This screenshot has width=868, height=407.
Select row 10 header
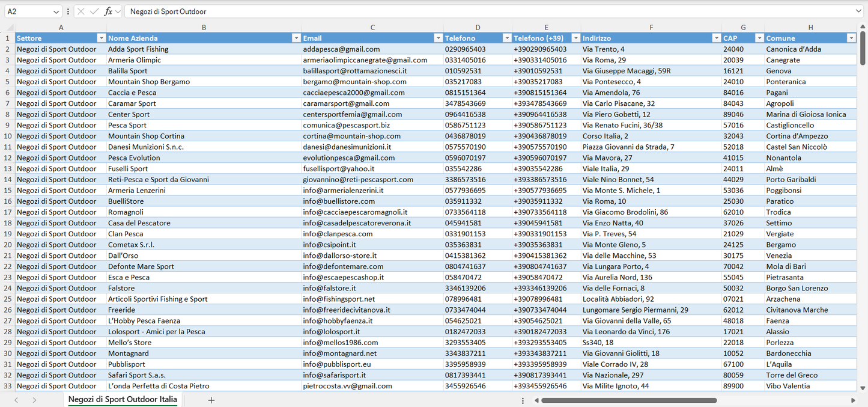pos(7,136)
